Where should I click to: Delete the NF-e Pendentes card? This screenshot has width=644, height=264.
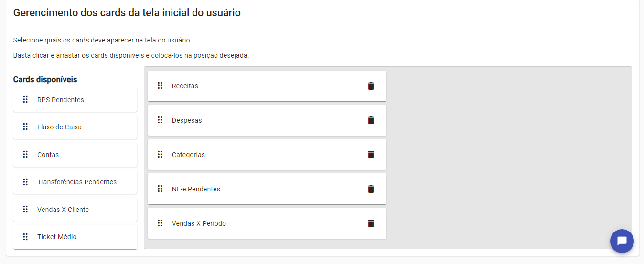click(371, 189)
